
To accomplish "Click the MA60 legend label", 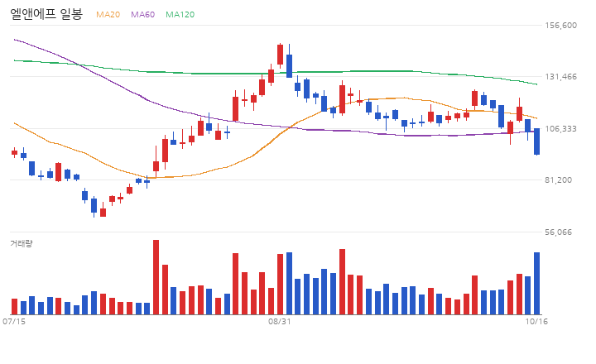I will pyautogui.click(x=143, y=14).
